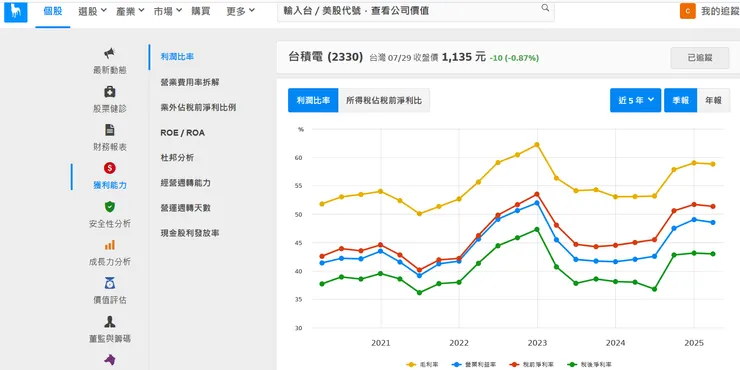Screen dimensions: 740x370
Task: Select the 利潤比率 chart tab
Action: click(x=313, y=100)
